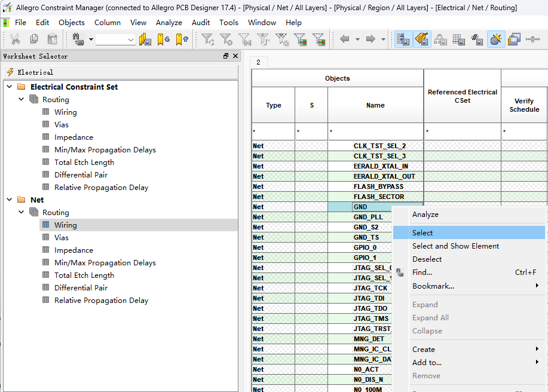Open the Create submenu in context menu

pos(469,350)
